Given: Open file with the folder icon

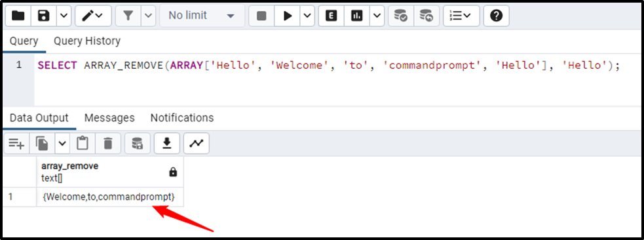Looking at the screenshot, I should 18,16.
